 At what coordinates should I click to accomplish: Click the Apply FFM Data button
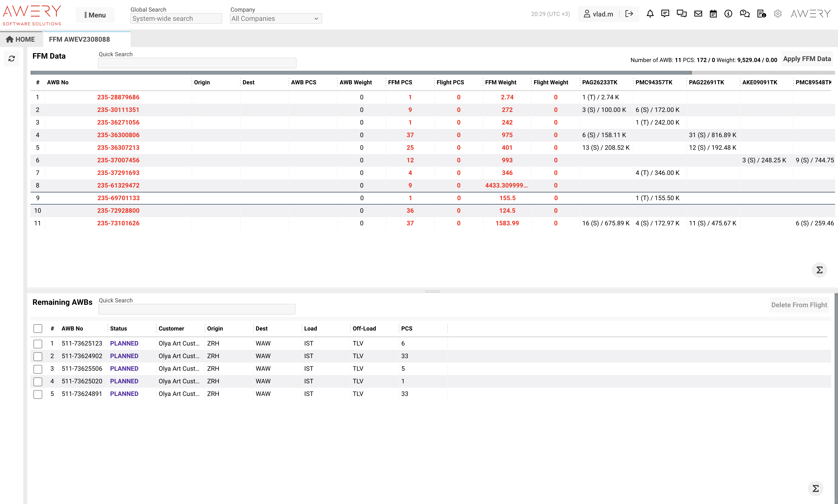807,59
